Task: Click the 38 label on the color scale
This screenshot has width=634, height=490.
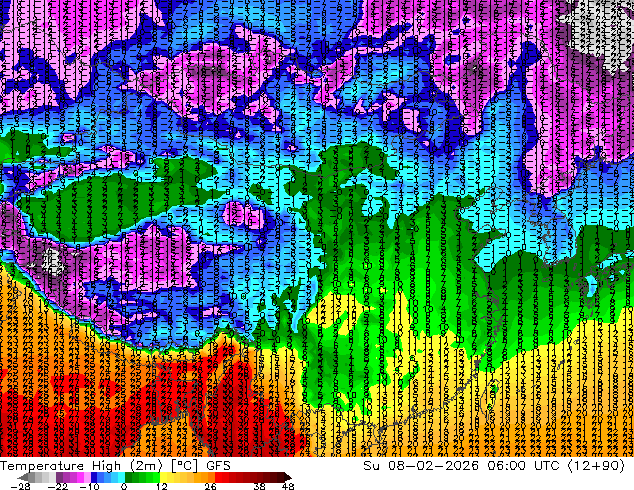Action: click(x=260, y=486)
